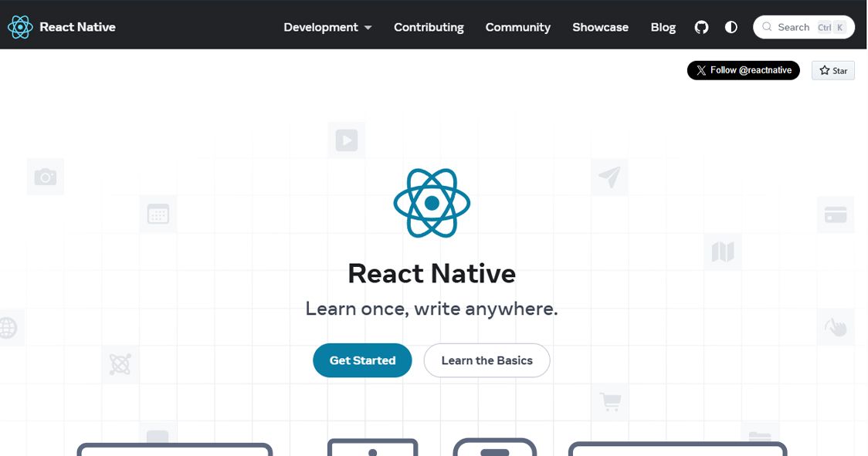Click the faded atom tile icon

pos(120,365)
